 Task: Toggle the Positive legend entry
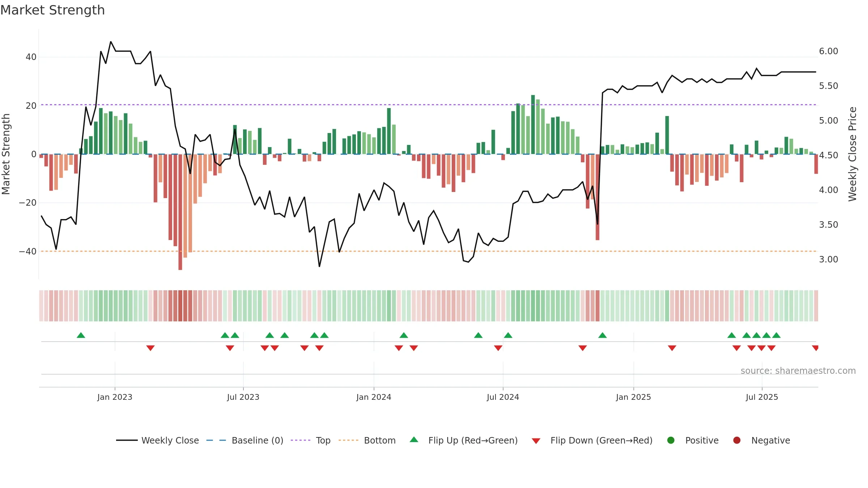click(693, 440)
